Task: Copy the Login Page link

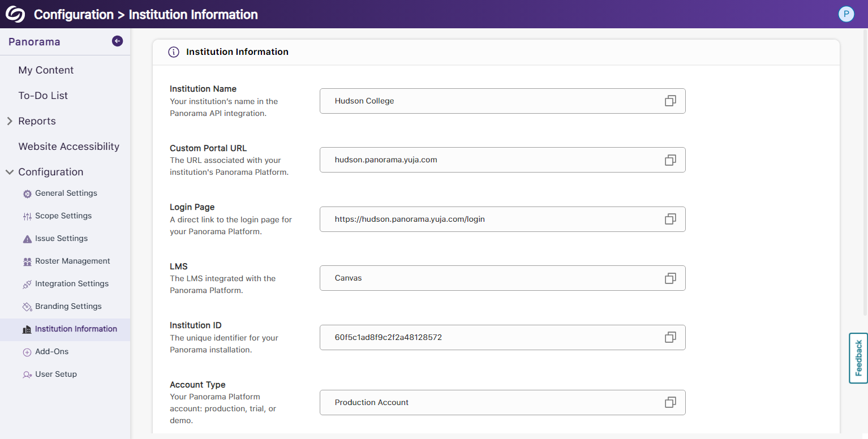Action: (670, 219)
